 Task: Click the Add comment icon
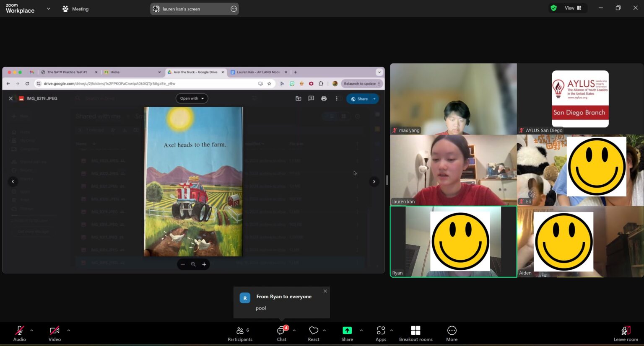coord(311,98)
